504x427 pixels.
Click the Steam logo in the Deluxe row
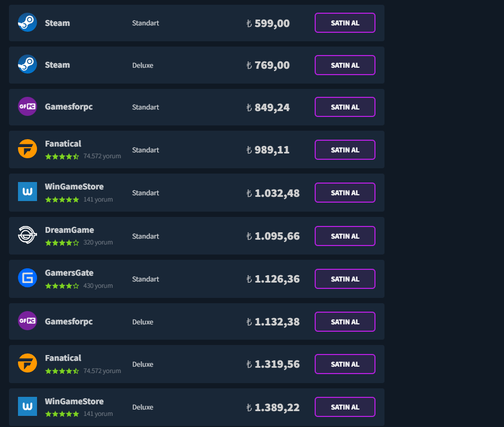pyautogui.click(x=28, y=65)
